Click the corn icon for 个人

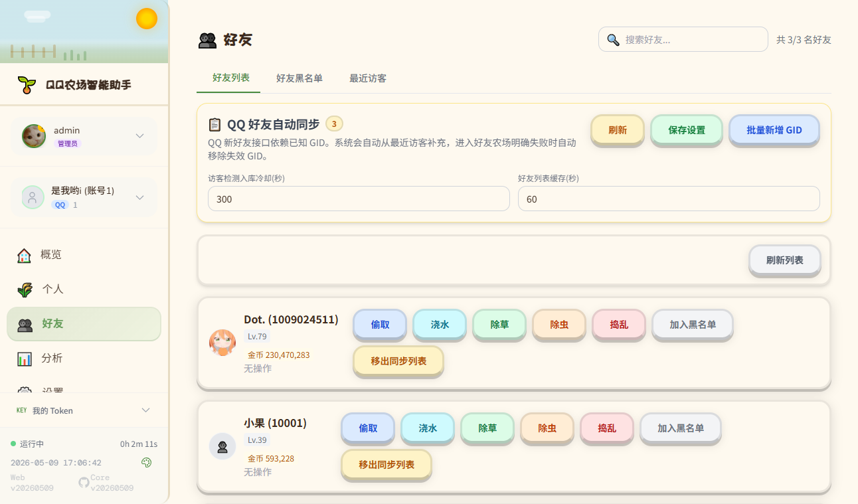click(x=25, y=290)
